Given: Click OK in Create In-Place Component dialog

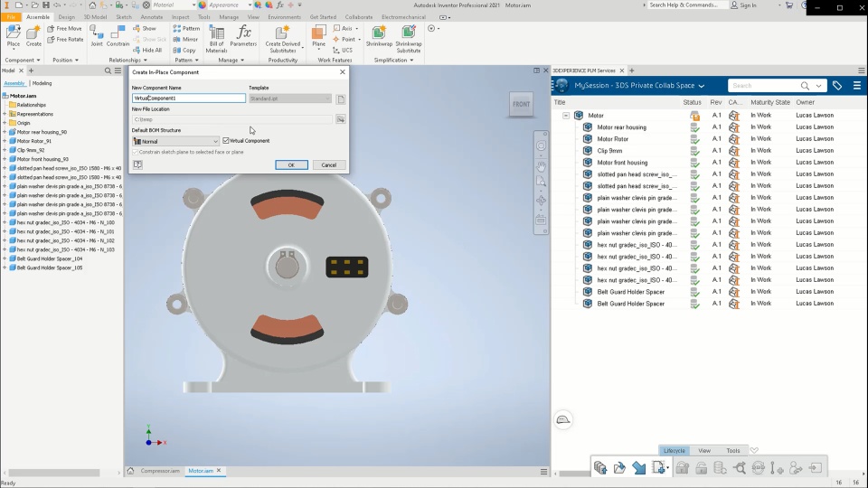Looking at the screenshot, I should click(291, 165).
